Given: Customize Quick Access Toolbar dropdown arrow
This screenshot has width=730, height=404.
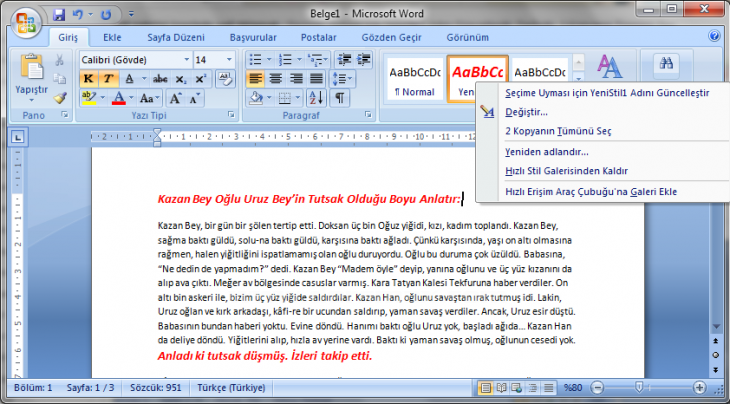Looking at the screenshot, I should pos(131,15).
